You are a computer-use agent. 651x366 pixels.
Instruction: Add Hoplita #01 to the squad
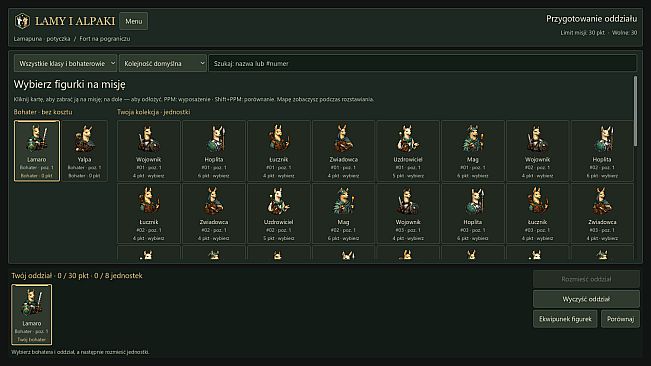213,151
